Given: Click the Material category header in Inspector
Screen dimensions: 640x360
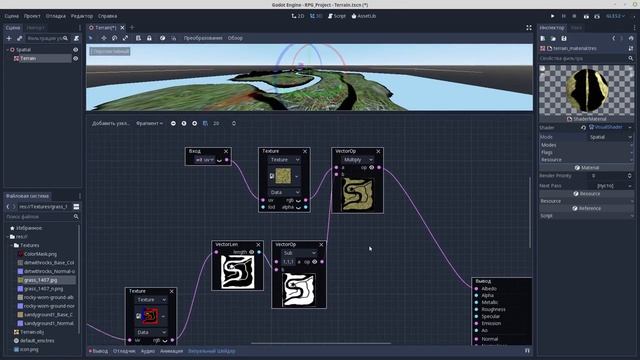Looking at the screenshot, I should 586,168.
